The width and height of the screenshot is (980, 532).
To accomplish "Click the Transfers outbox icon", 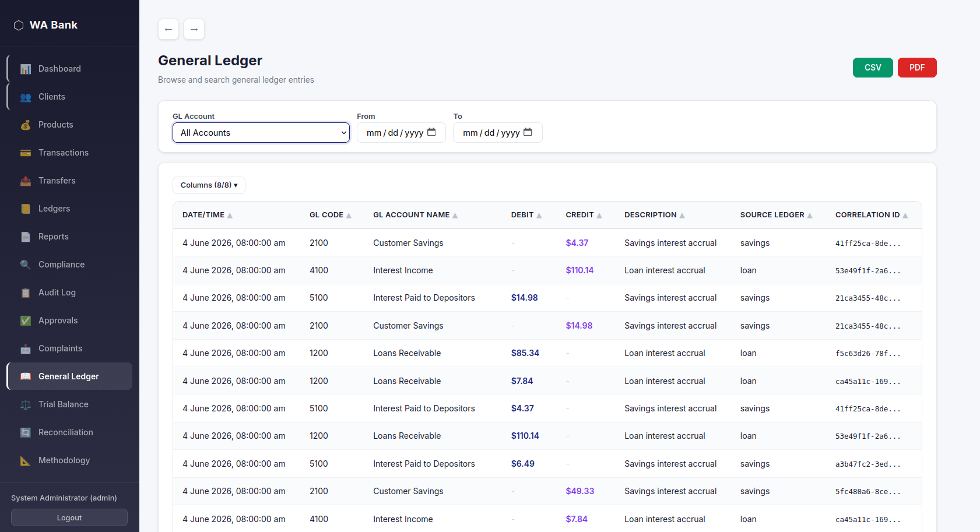I will (x=26, y=181).
